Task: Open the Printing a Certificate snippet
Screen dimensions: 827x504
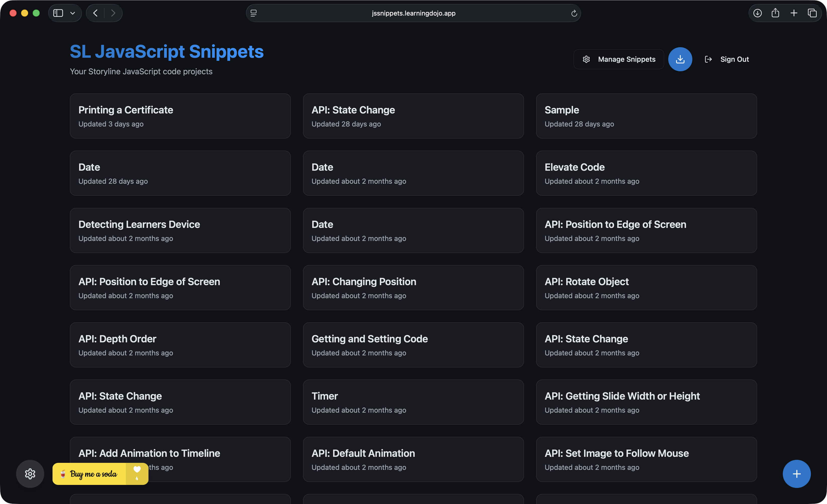Action: pyautogui.click(x=180, y=116)
